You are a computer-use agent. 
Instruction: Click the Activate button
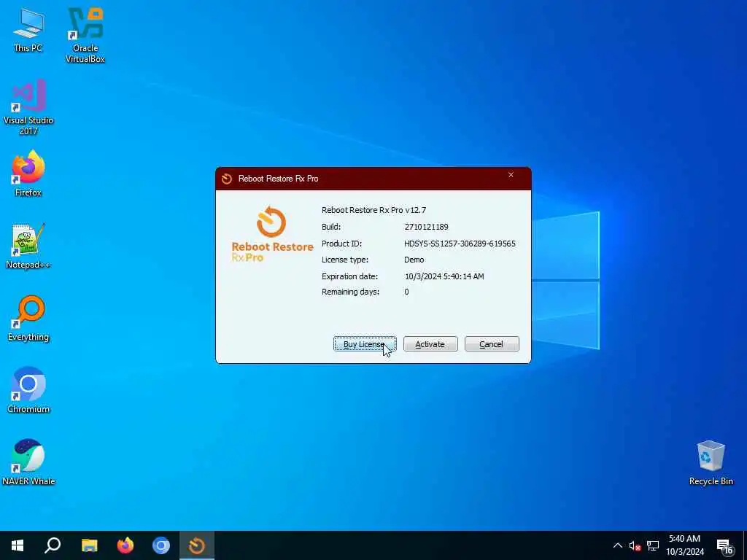430,344
